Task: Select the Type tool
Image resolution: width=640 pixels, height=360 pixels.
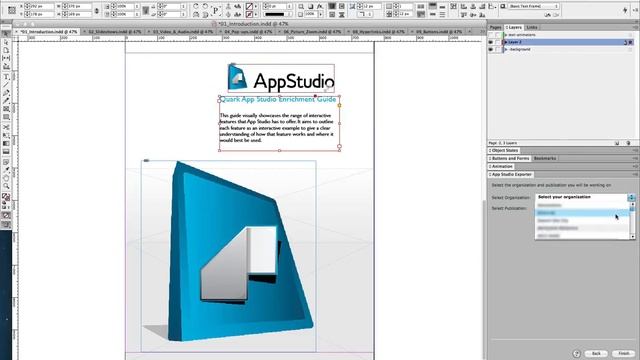Action: pyautogui.click(x=6, y=77)
